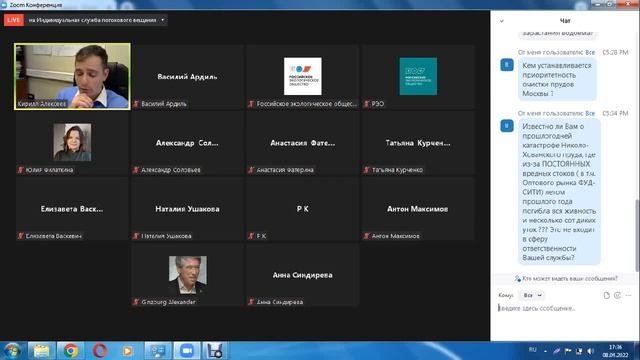640x360 pixels.
Task: Select the Наталия Ушакова participant tile
Action: (187, 209)
